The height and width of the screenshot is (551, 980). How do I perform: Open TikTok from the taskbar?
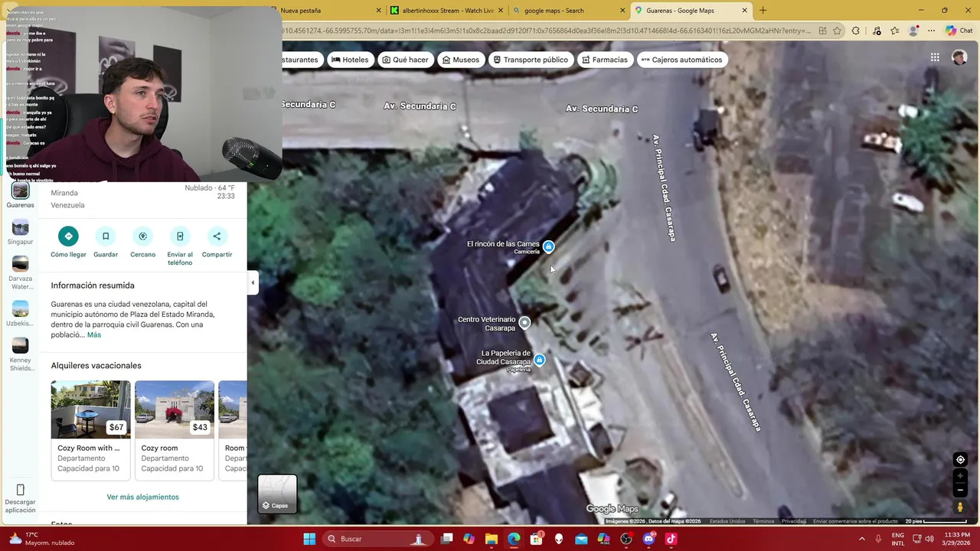tap(671, 539)
